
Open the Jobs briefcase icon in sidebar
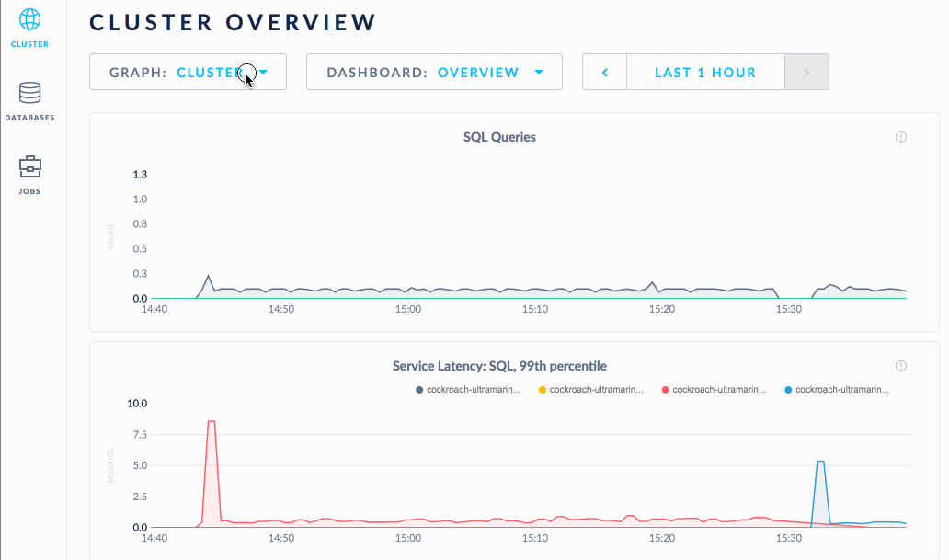29,166
